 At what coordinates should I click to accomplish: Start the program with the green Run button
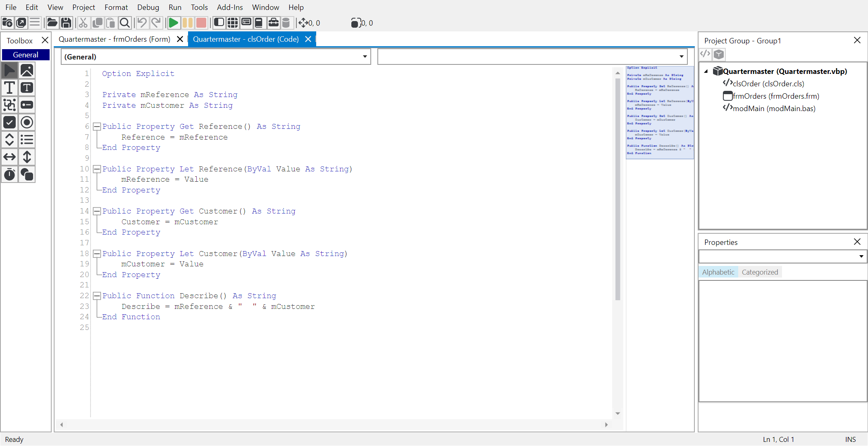point(174,23)
